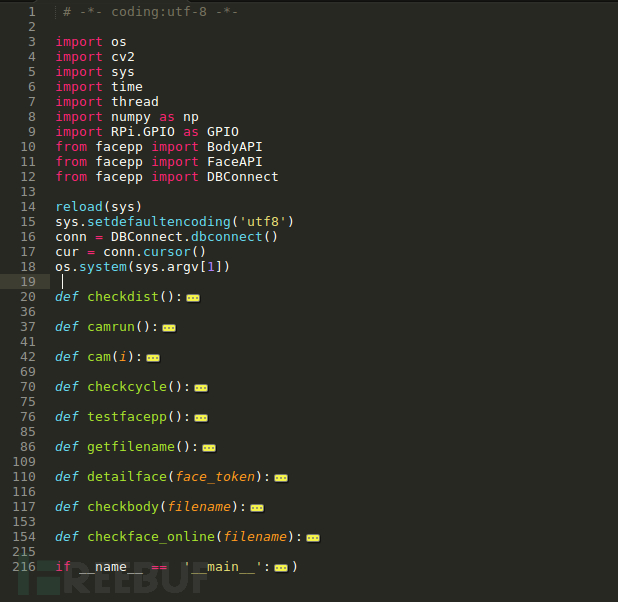Click line number 216 in the gutter

click(x=24, y=567)
